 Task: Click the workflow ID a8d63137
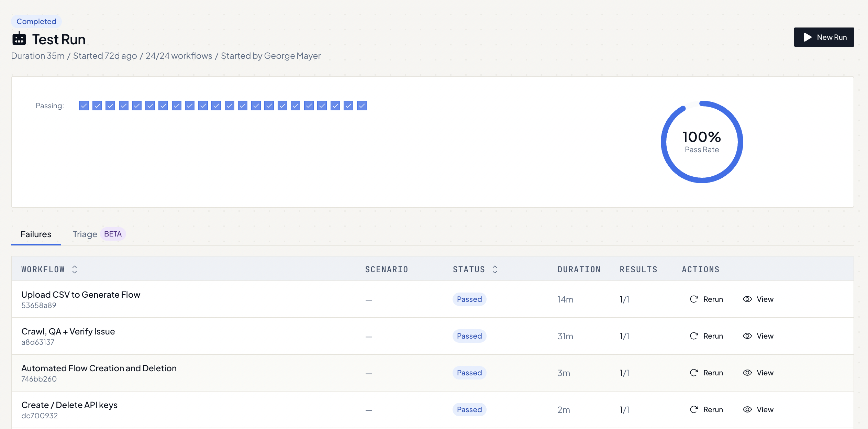pos(38,342)
